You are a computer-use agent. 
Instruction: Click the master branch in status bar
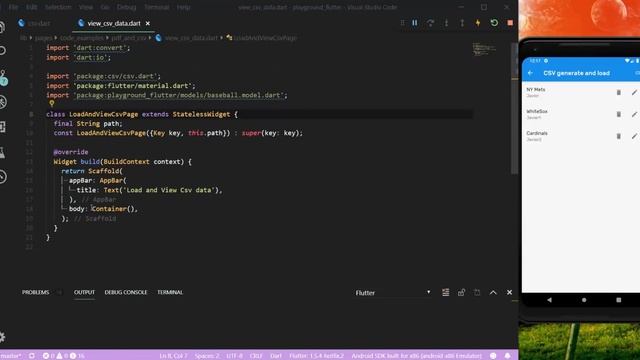click(11, 356)
